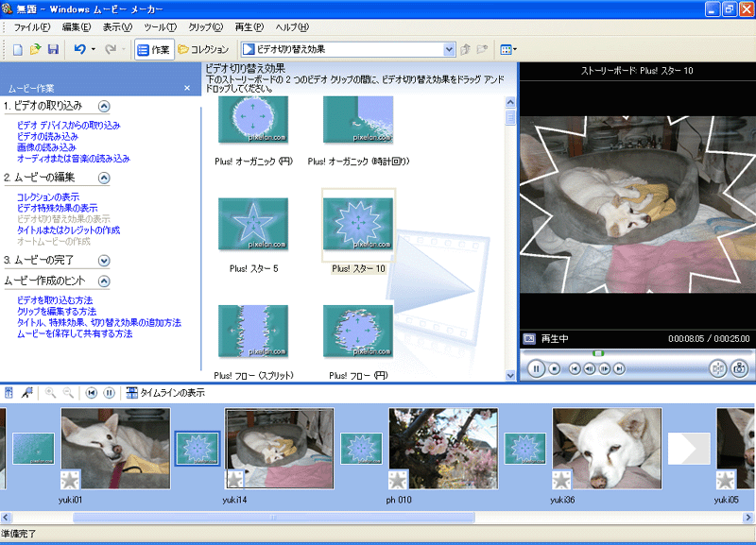Pause storyboard playback with the toolbar button
The image size is (756, 545).
110,393
